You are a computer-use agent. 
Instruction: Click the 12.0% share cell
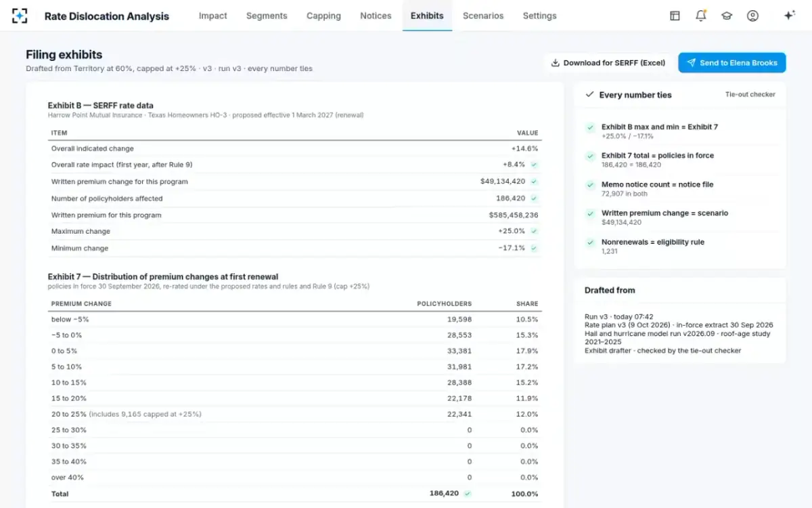point(527,414)
